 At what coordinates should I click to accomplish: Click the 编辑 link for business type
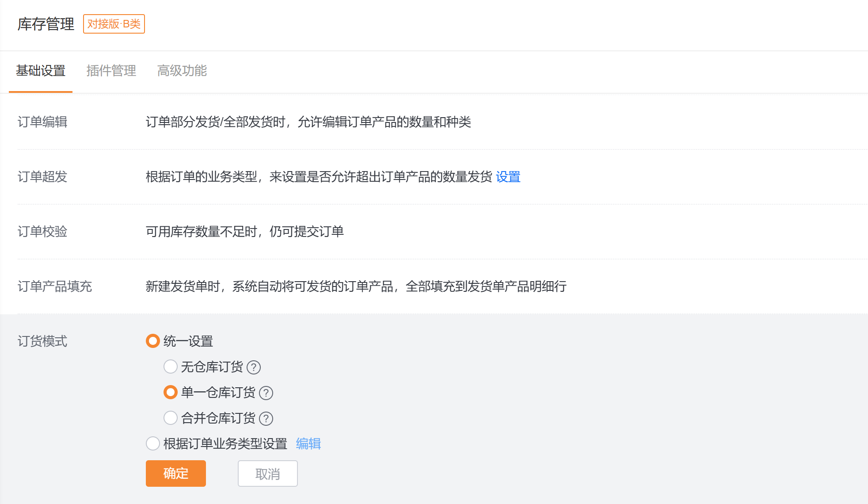[308, 443]
